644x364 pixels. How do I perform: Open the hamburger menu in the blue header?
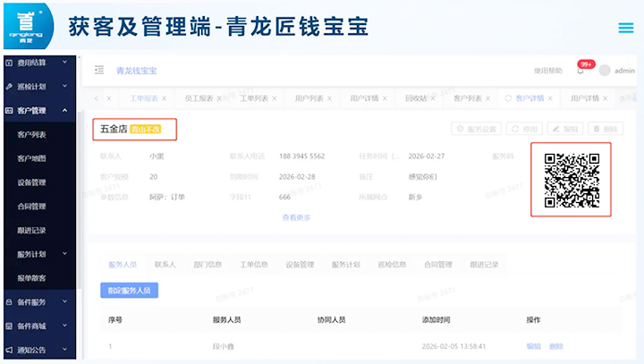625,28
